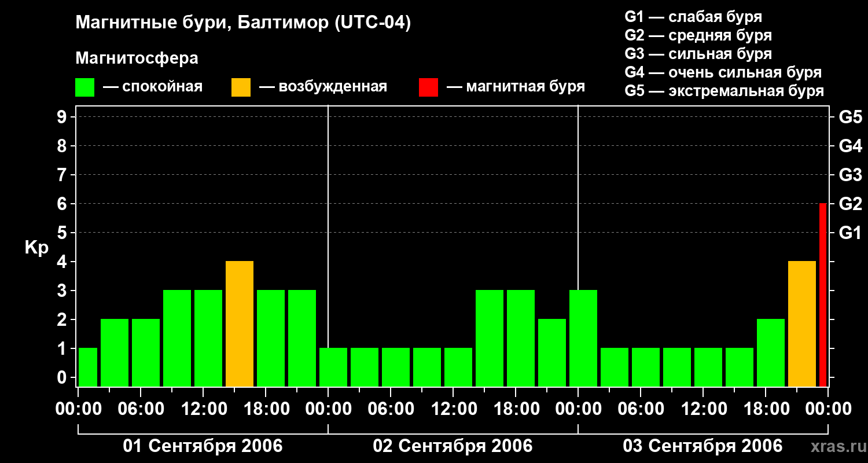Select the red Kp 6 storm bar

click(x=823, y=295)
